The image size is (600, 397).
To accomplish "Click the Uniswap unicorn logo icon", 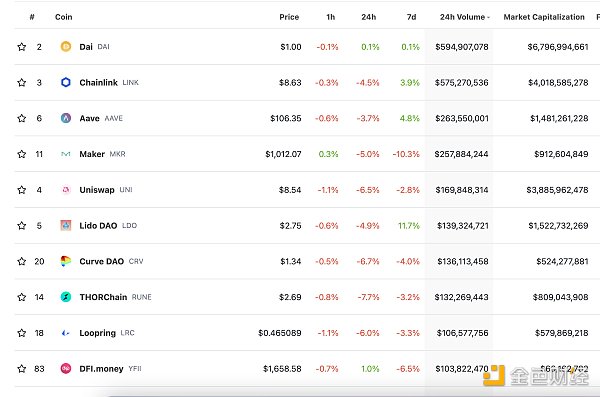I will [66, 190].
